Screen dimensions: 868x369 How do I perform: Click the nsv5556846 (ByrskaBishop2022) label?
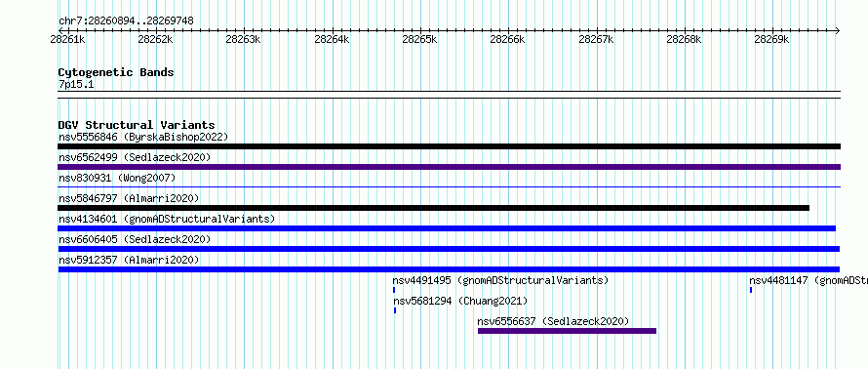pyautogui.click(x=143, y=137)
